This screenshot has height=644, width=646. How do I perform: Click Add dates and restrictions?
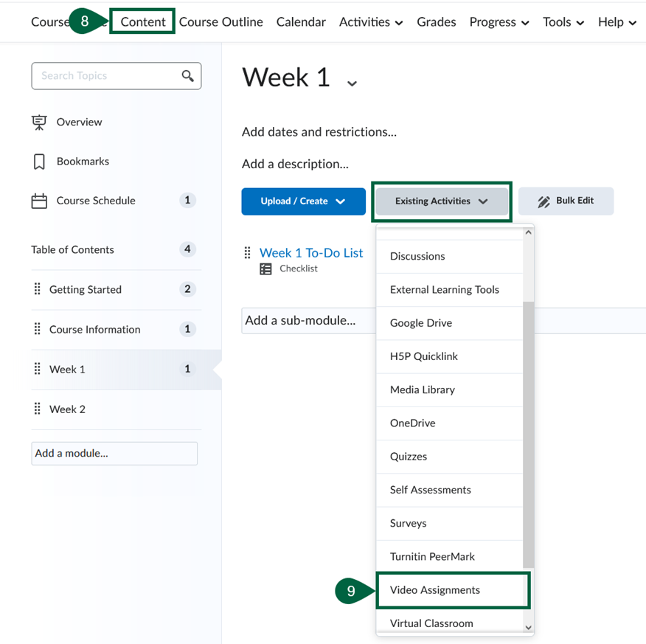coord(319,132)
